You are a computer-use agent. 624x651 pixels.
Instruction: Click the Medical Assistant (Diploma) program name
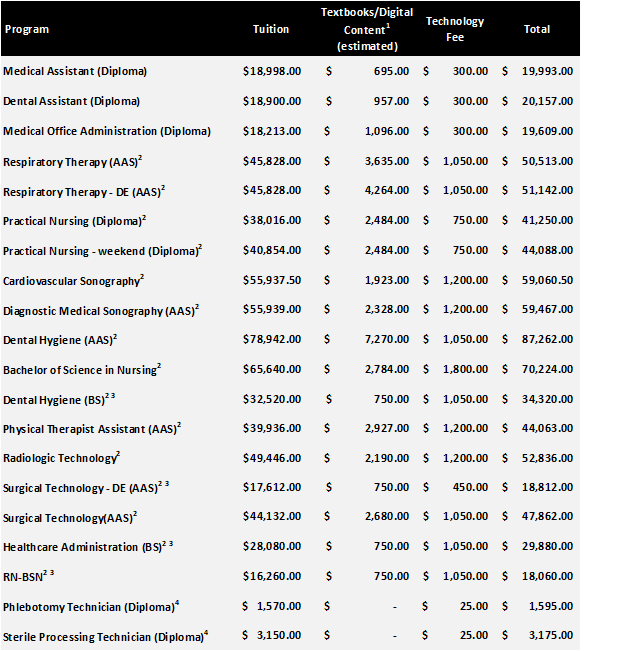coord(75,72)
